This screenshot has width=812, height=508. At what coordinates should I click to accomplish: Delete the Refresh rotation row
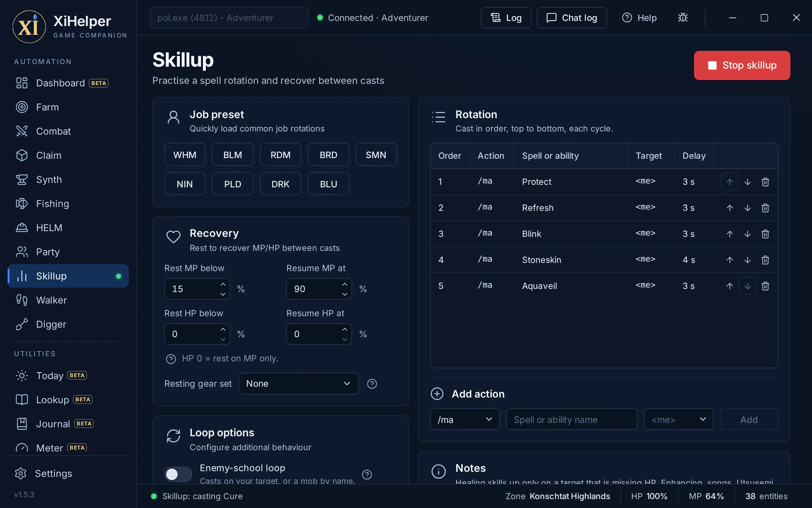(765, 208)
